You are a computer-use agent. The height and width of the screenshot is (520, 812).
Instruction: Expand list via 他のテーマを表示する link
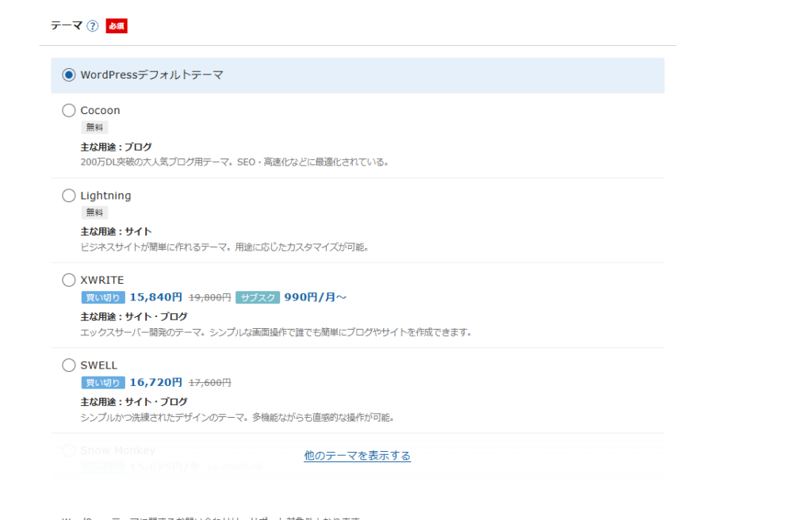tap(357, 456)
